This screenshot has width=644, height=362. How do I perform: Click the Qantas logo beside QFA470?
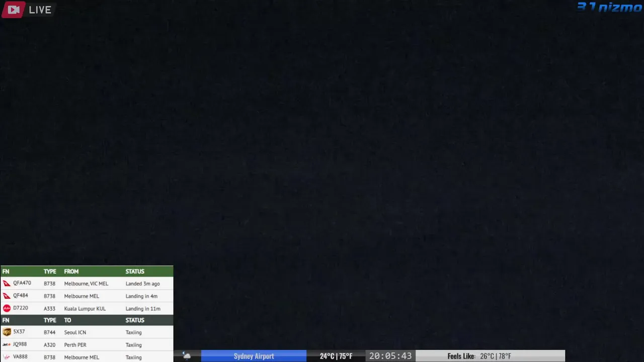coord(7,284)
